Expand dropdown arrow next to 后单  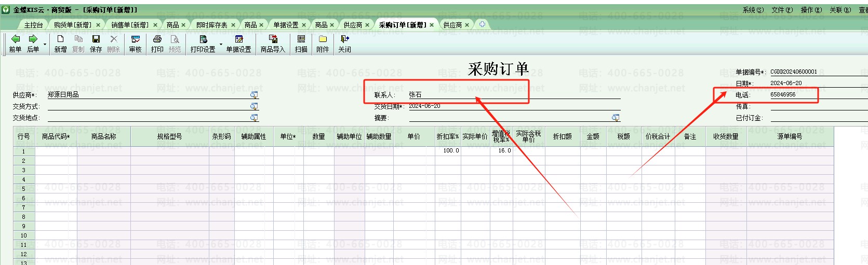click(45, 45)
